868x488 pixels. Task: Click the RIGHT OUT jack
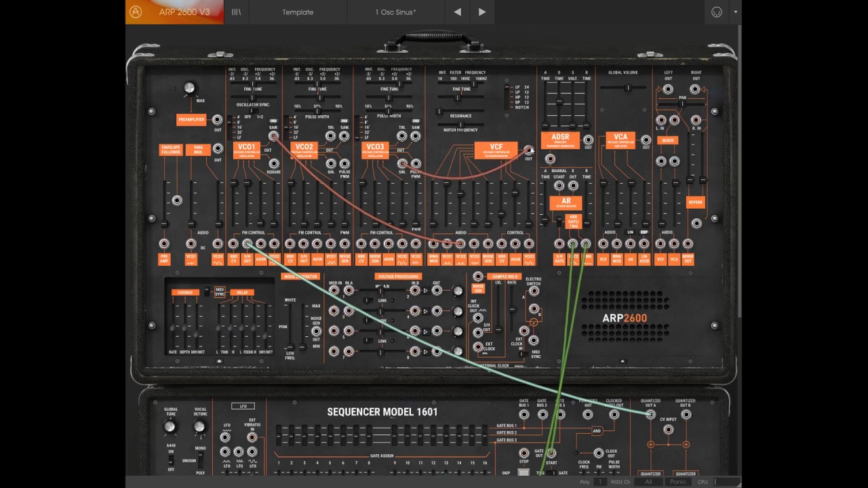pos(695,89)
